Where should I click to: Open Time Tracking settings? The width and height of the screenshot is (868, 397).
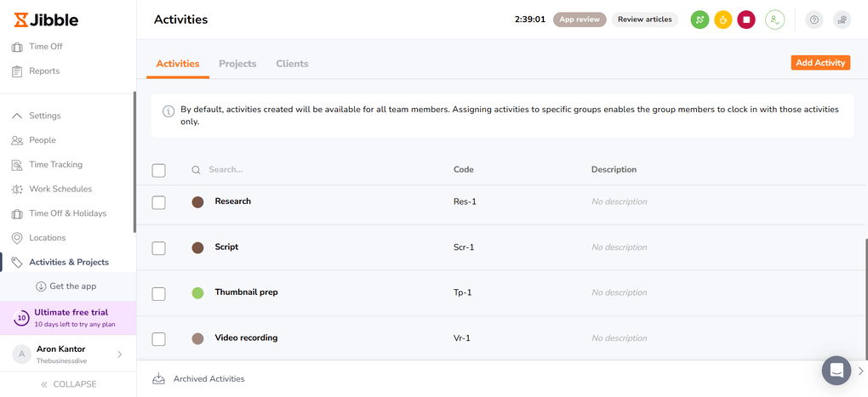coord(55,164)
